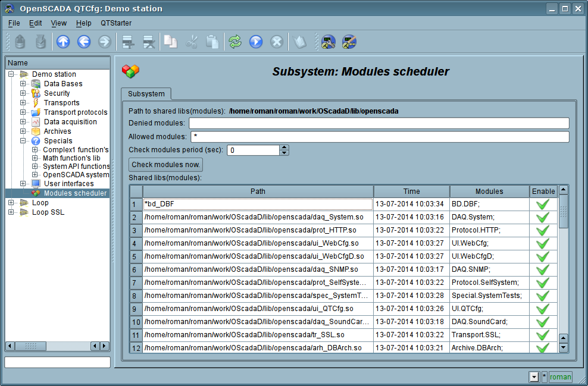Open the QTStarter menu
The image size is (588, 386).
coord(116,23)
